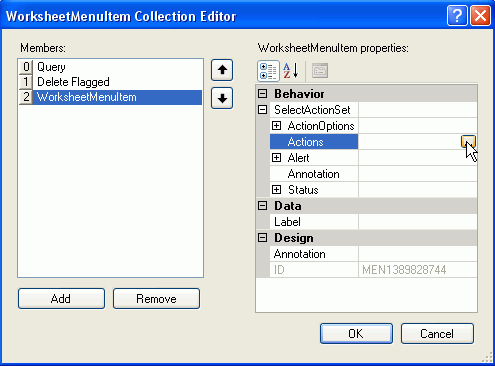Expand the Alert property

point(276,158)
